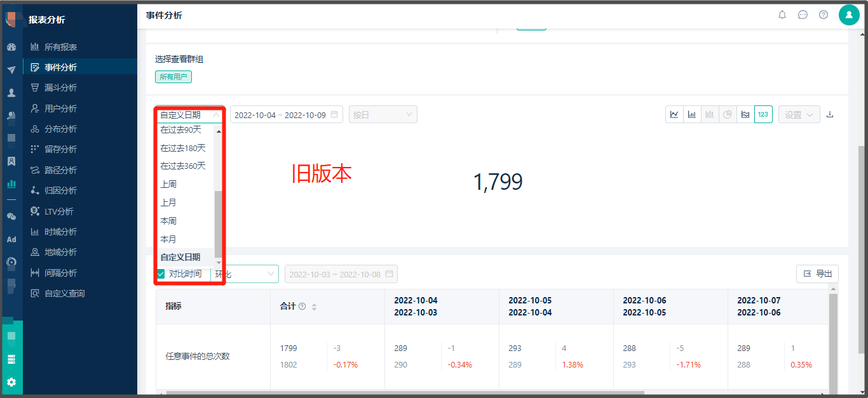
Task: Open calendar icon of 2022-10-04 ~ 2022-10-09 range
Action: (x=334, y=115)
